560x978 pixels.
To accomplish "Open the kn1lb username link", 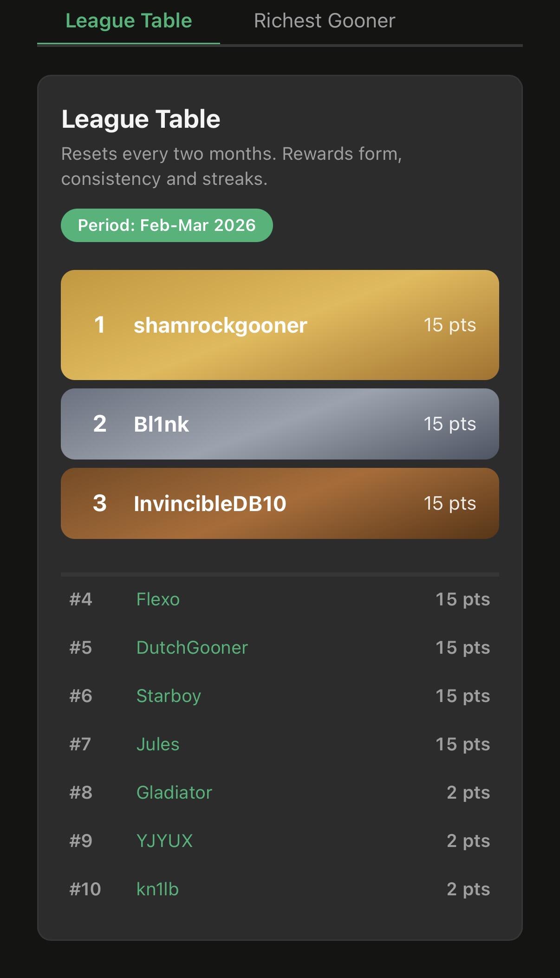I will coord(157,889).
